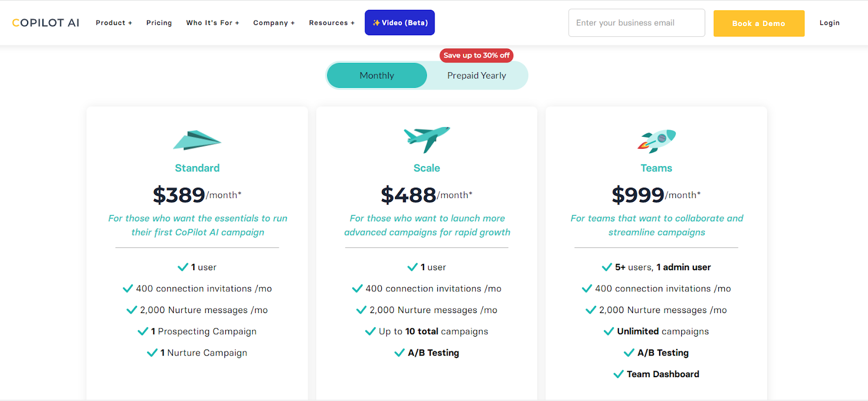The height and width of the screenshot is (401, 868).
Task: Click the paper plane Standard plan icon
Action: pyautogui.click(x=197, y=140)
